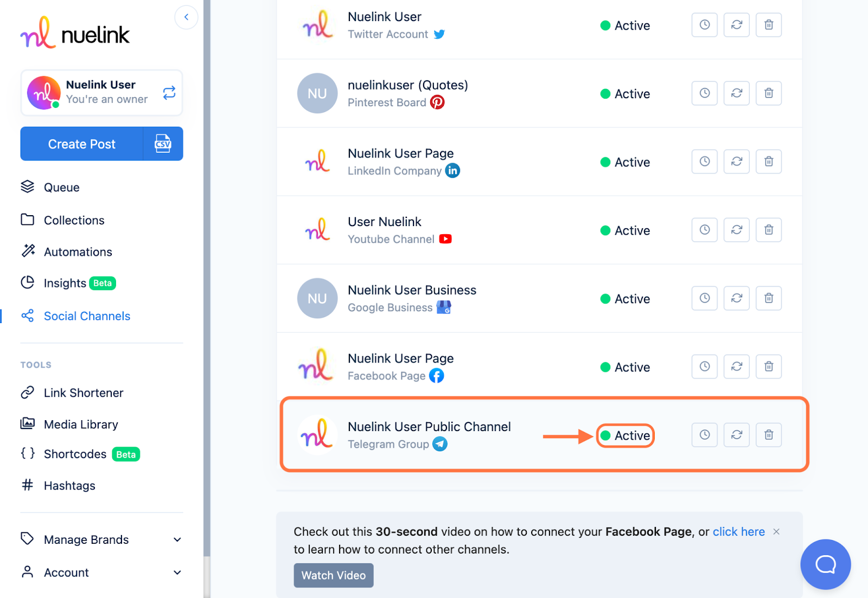This screenshot has width=868, height=598.
Task: Click the CSV bulk upload icon
Action: tap(163, 144)
